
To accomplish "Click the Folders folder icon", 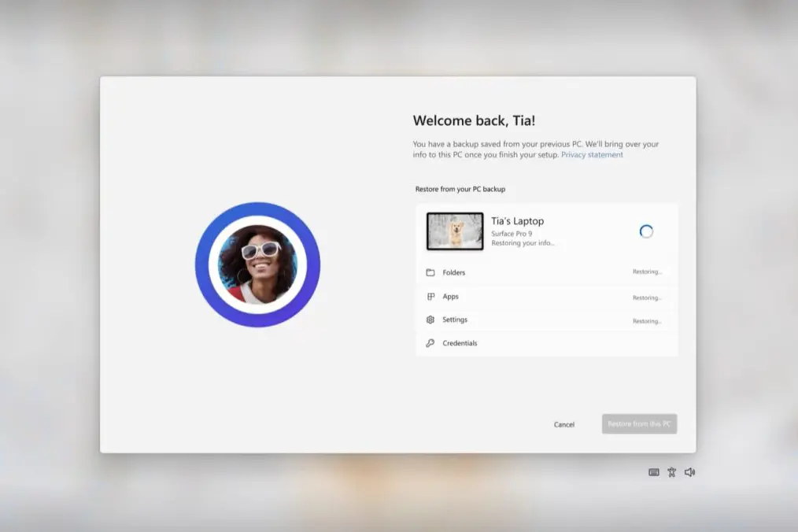I will tap(430, 272).
